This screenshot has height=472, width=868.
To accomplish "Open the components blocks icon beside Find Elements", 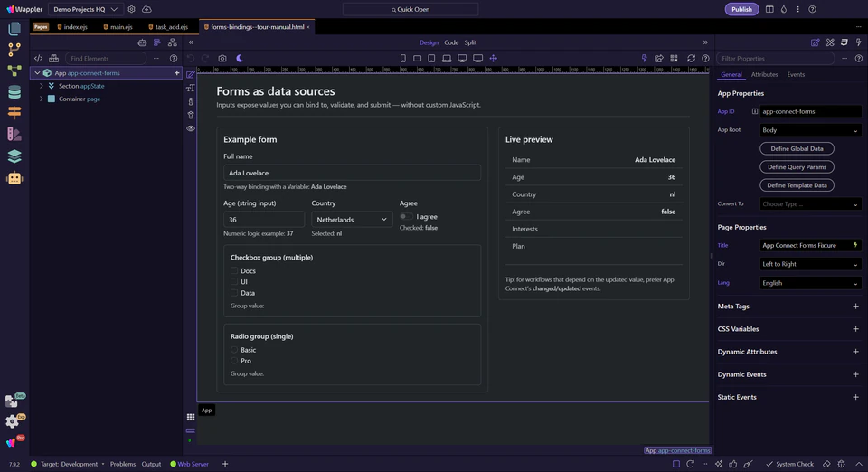I will pyautogui.click(x=53, y=58).
